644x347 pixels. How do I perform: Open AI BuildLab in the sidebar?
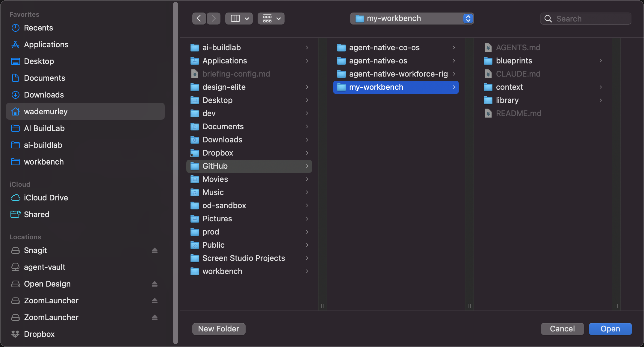(x=85, y=128)
